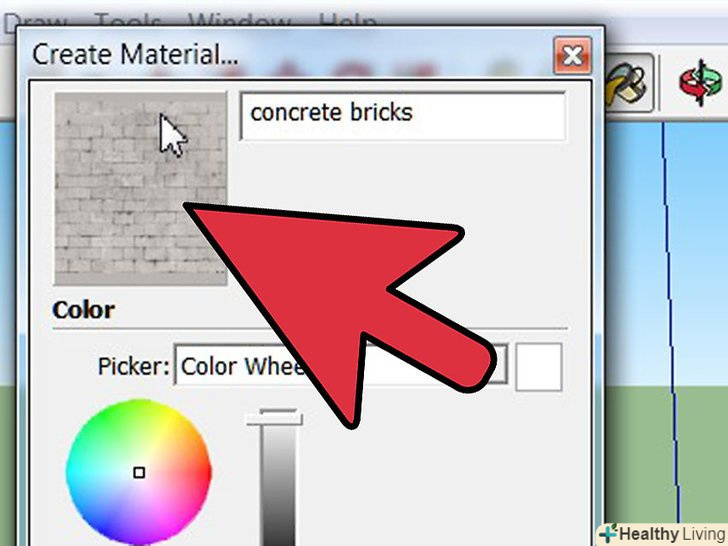The width and height of the screenshot is (728, 546).
Task: Activate the Orbit tool icon
Action: (x=701, y=84)
